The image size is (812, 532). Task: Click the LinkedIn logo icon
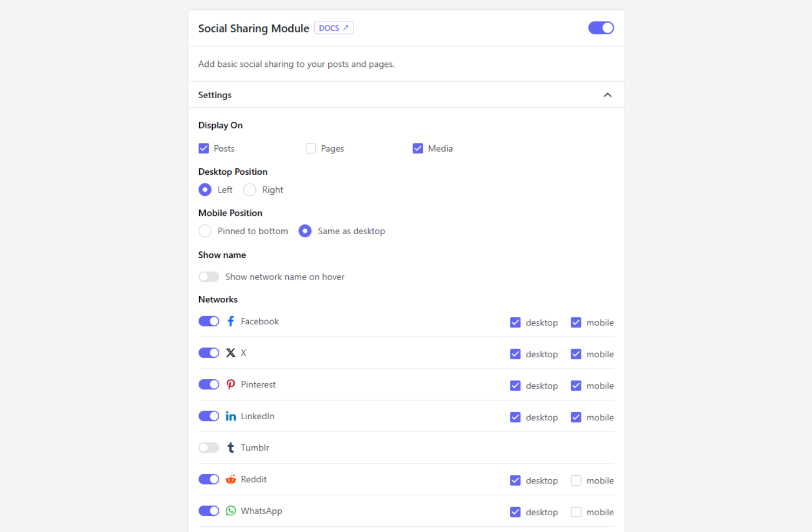point(231,416)
